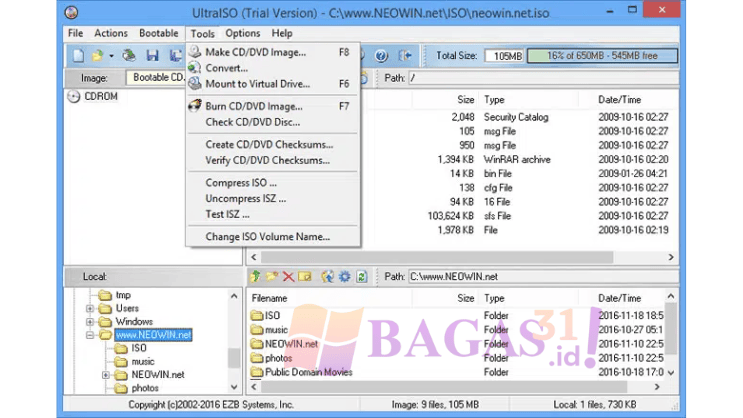Click the Save disk icon in toolbar
The height and width of the screenshot is (418, 743).
click(x=153, y=56)
